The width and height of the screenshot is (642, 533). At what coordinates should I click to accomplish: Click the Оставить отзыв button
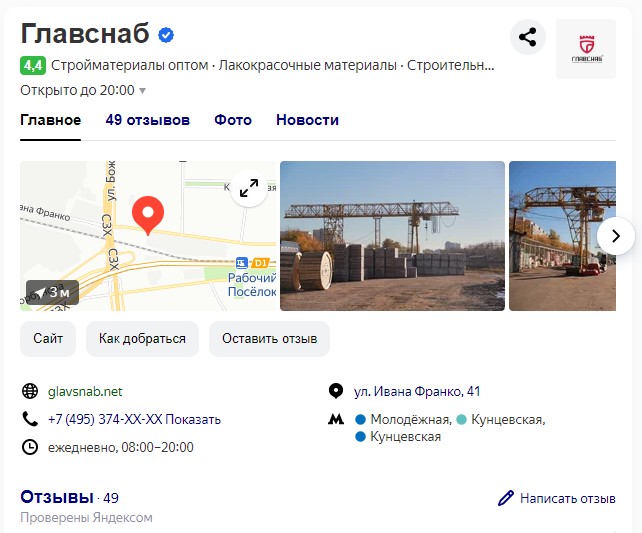269,339
